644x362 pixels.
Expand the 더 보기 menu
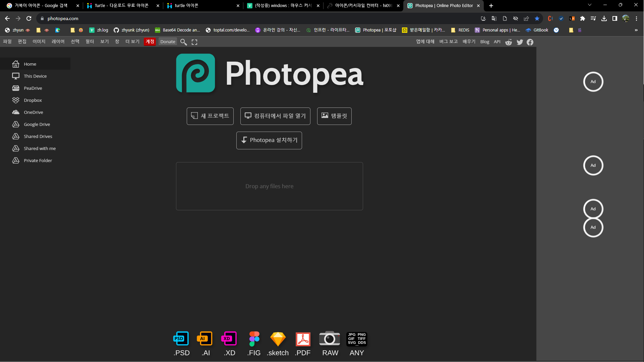(132, 42)
